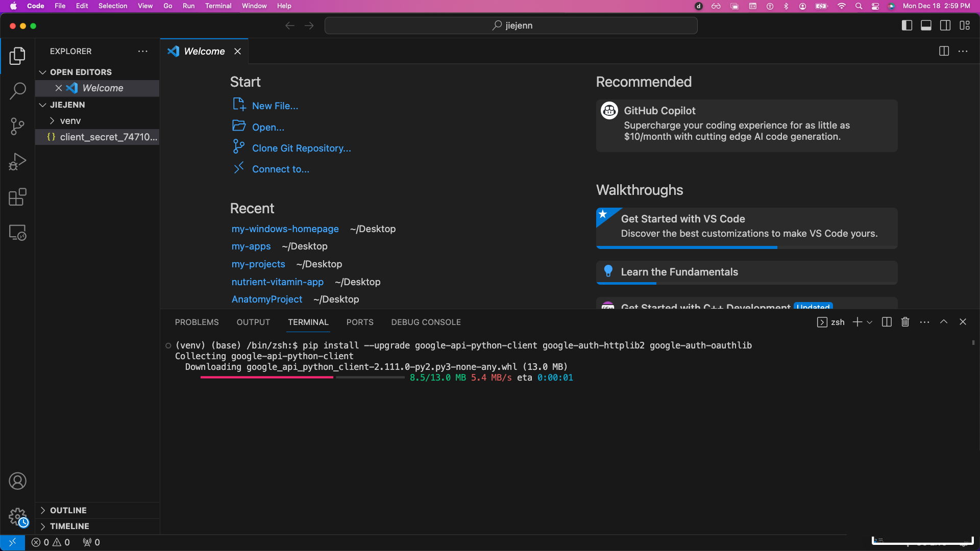Viewport: 980px width, 551px height.
Task: Switch to the Output tab
Action: click(x=253, y=322)
